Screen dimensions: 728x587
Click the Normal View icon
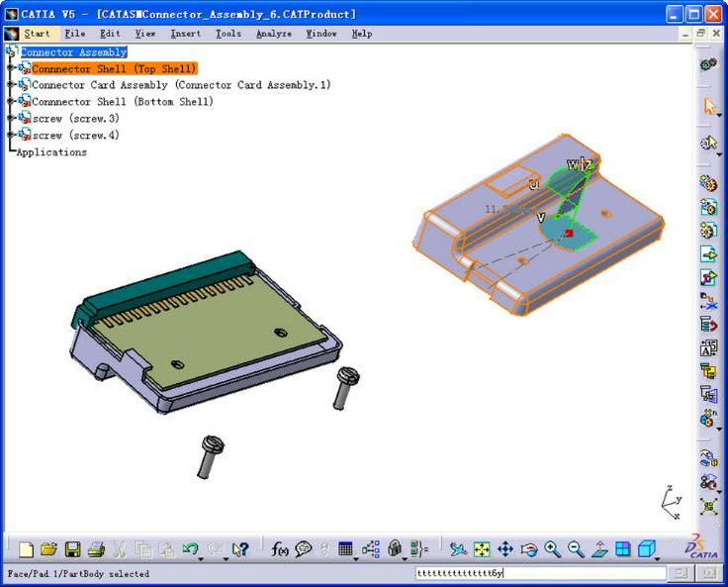tap(599, 549)
